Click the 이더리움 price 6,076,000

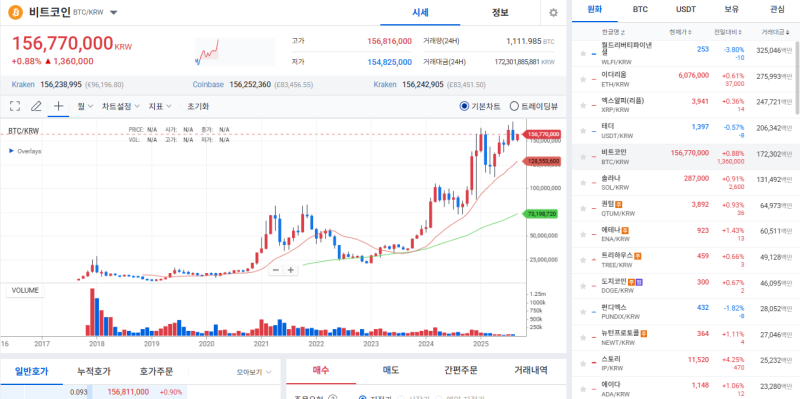[693, 76]
